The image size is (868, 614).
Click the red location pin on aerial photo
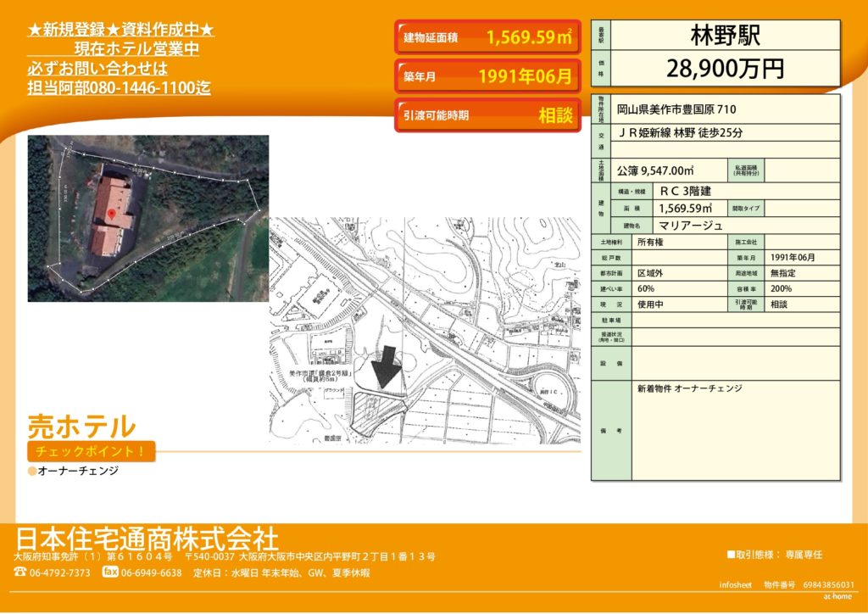pyautogui.click(x=110, y=217)
